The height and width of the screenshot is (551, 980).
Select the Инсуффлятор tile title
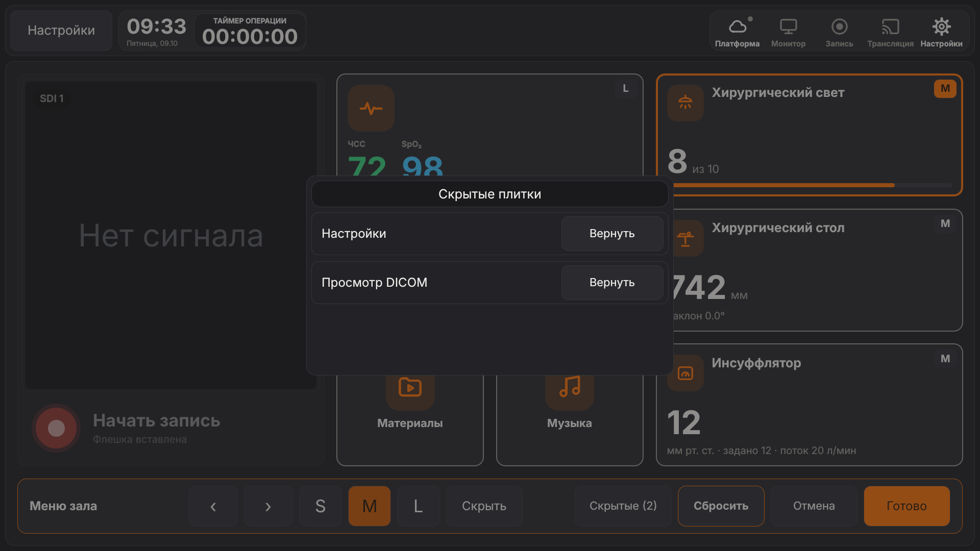click(756, 363)
